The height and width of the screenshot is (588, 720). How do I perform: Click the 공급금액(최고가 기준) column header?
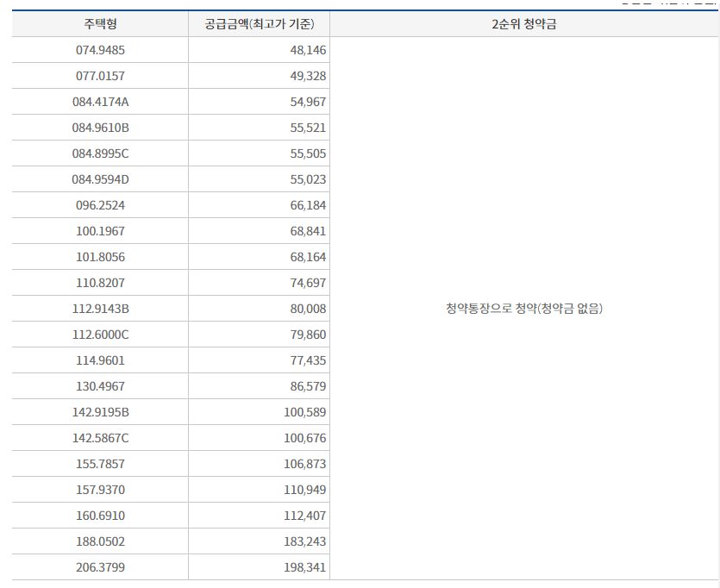tap(259, 24)
